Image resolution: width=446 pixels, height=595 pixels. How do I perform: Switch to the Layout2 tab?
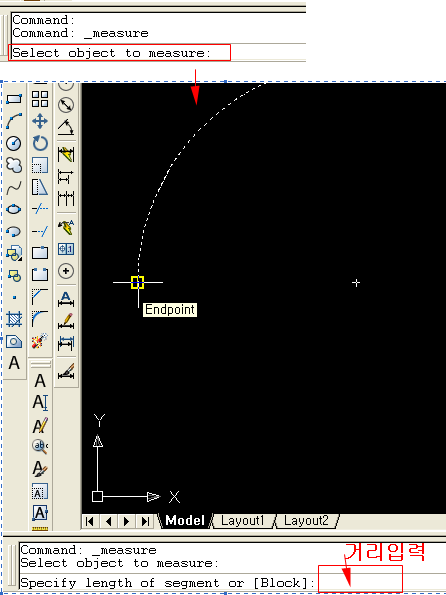pos(306,521)
